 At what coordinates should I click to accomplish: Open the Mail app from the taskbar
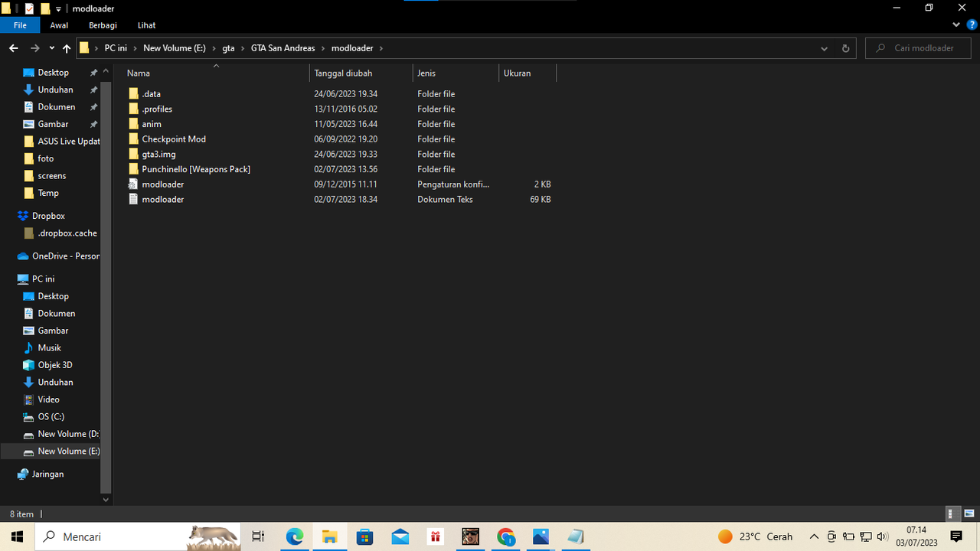point(400,536)
